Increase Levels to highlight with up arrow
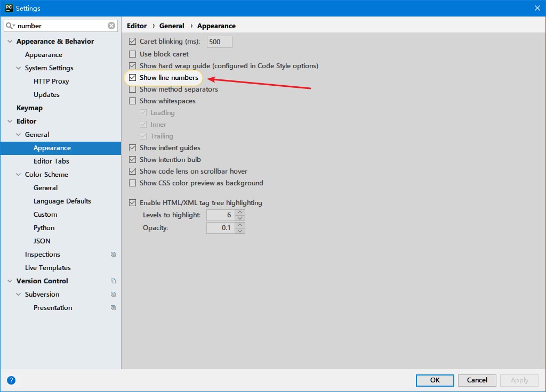The image size is (546, 392). click(x=240, y=212)
